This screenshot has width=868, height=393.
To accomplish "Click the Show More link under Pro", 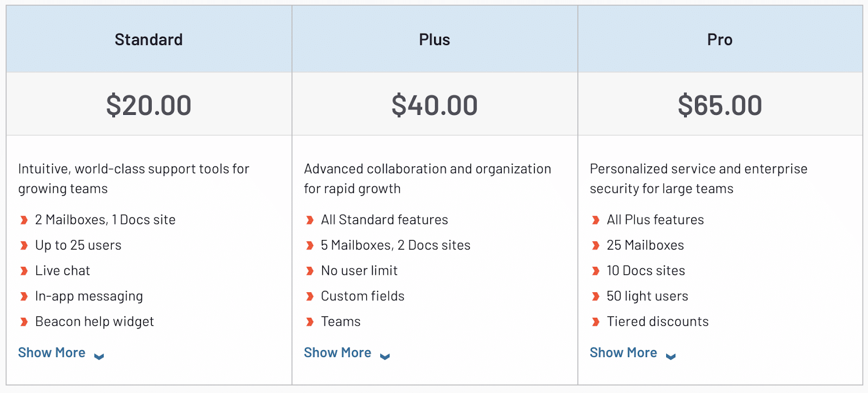I will coord(623,353).
